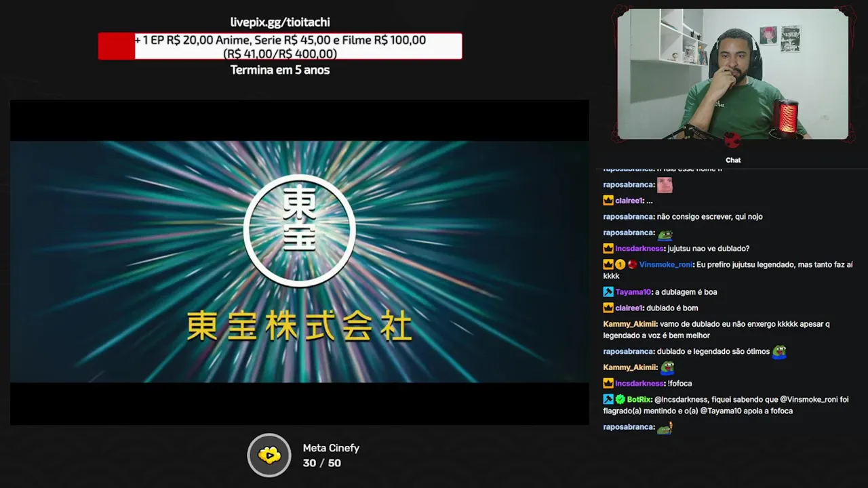Click the crown badge beside "clairee1: ..."
Image resolution: width=868 pixels, height=488 pixels.
(x=608, y=201)
